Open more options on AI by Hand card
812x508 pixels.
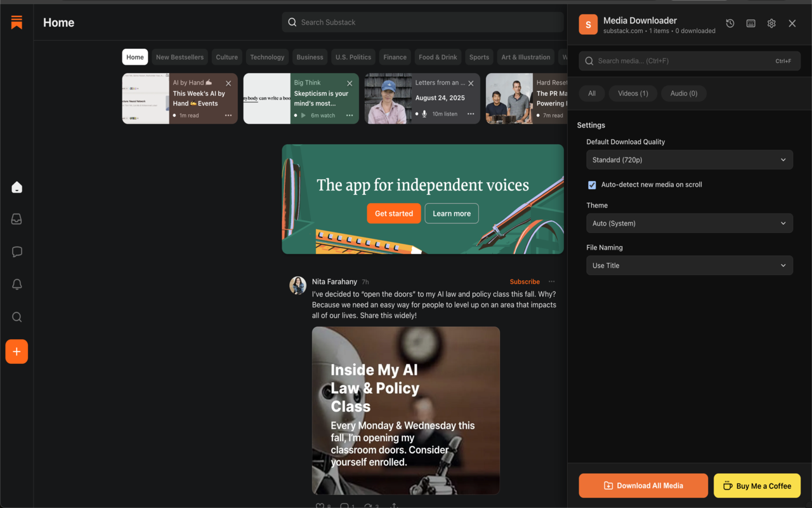228,115
